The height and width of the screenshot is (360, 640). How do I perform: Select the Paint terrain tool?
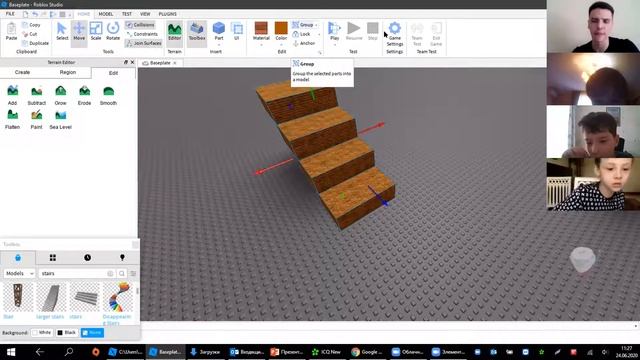[36, 119]
